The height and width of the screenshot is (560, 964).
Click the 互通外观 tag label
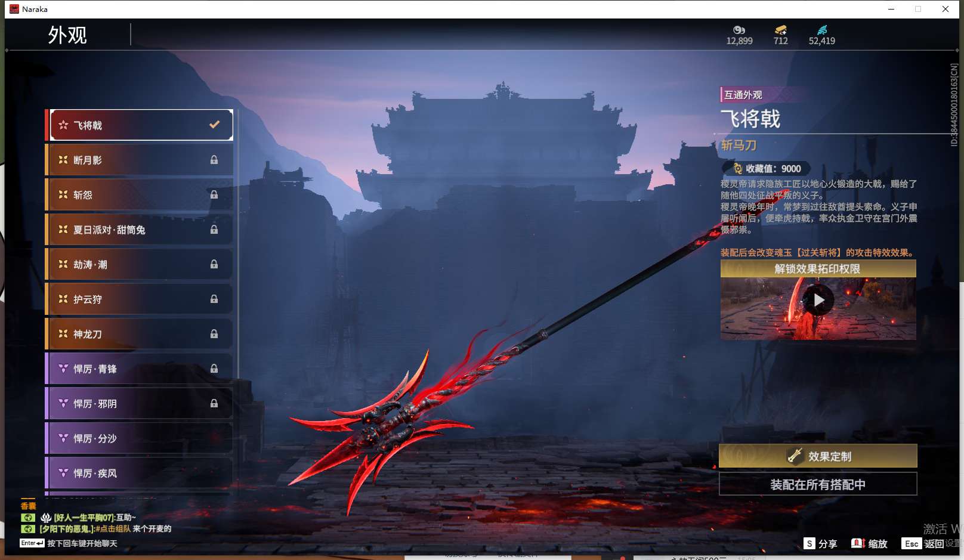coord(743,95)
